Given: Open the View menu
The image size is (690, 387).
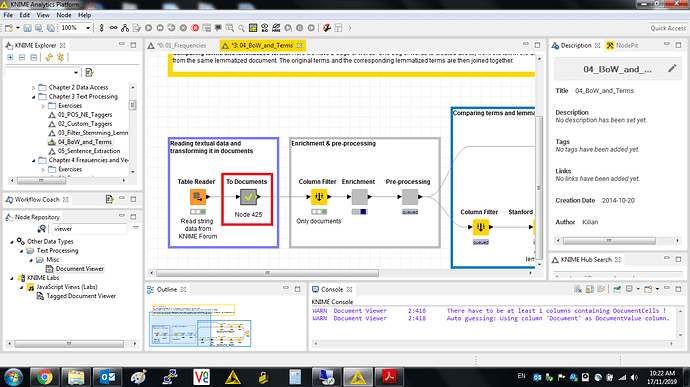Looking at the screenshot, I should [43, 15].
